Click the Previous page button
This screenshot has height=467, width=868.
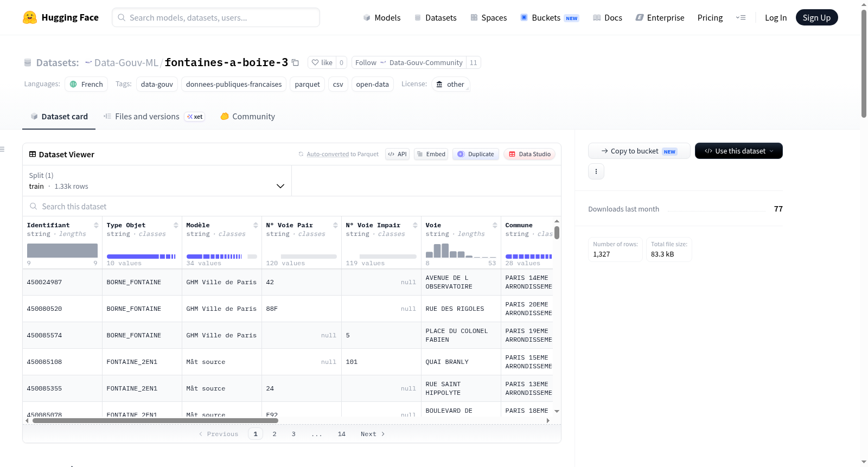[x=219, y=434]
